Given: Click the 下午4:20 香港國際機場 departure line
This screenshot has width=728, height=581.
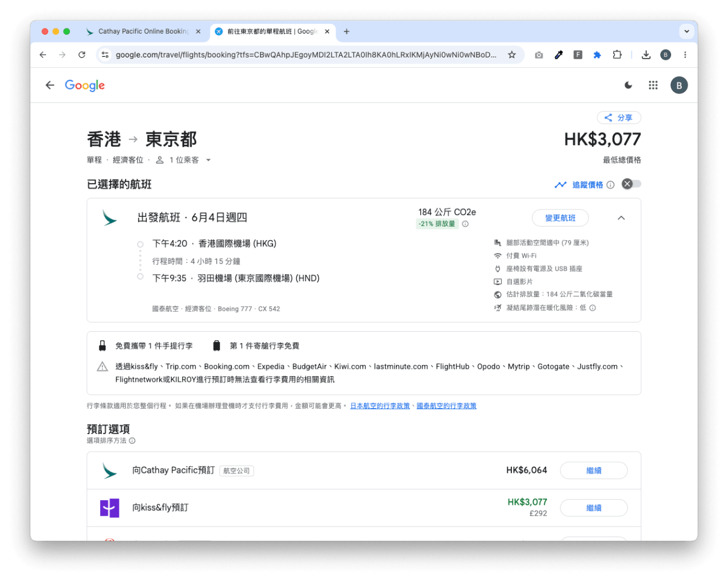Looking at the screenshot, I should pyautogui.click(x=214, y=244).
